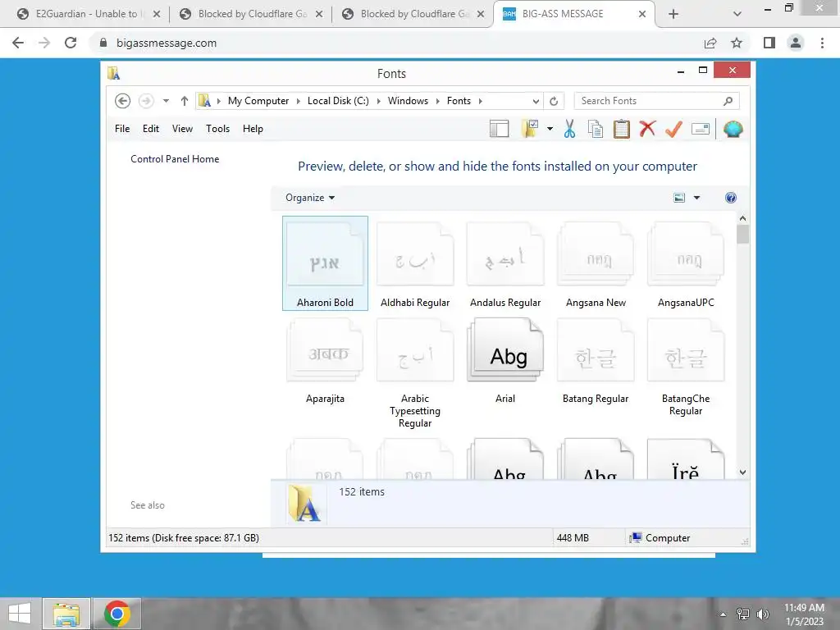The height and width of the screenshot is (630, 840).
Task: Click the explorer Back arrow button
Action: tap(123, 101)
